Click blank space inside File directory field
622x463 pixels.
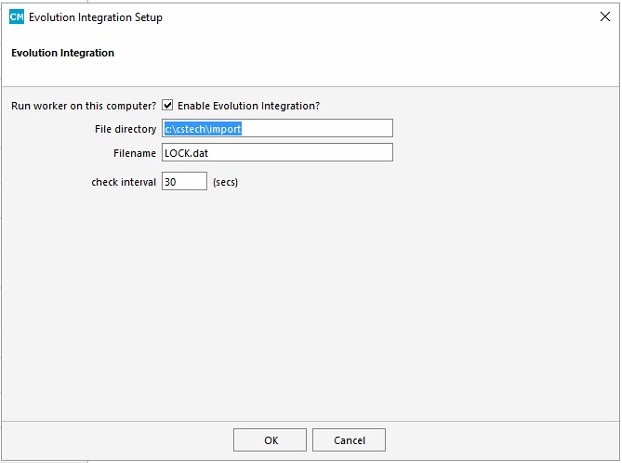tap(317, 129)
